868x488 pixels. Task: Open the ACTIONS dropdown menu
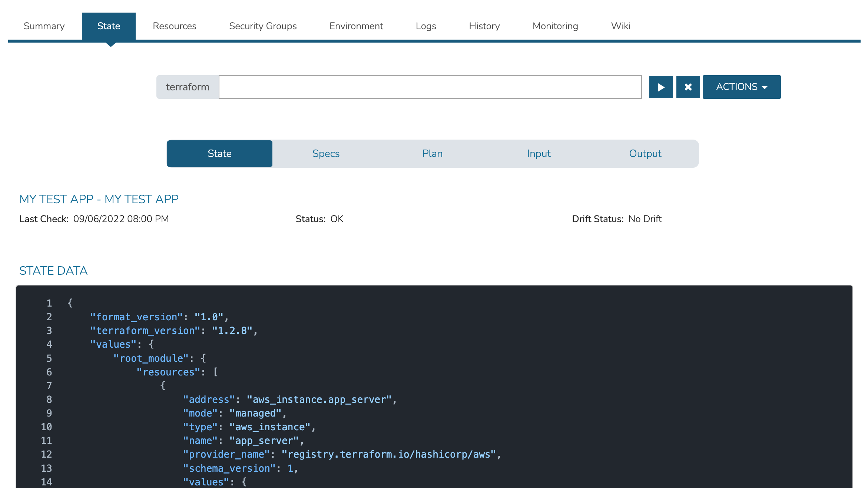coord(741,87)
